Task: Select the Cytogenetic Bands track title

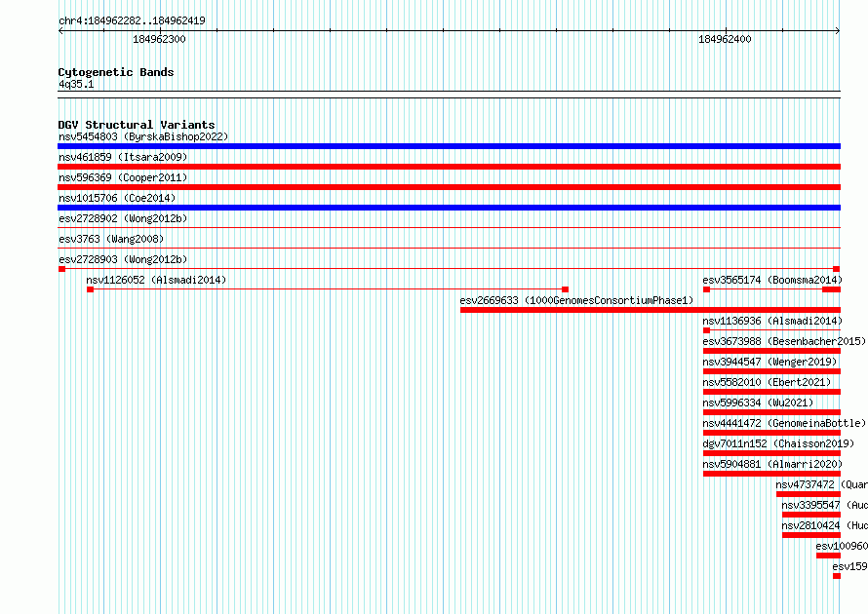Action: 116,72
